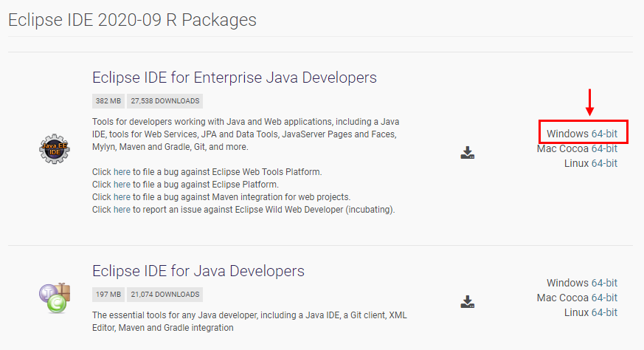This screenshot has height=350, width=644.
Task: Click download icon for Java Developers package
Action: click(468, 301)
